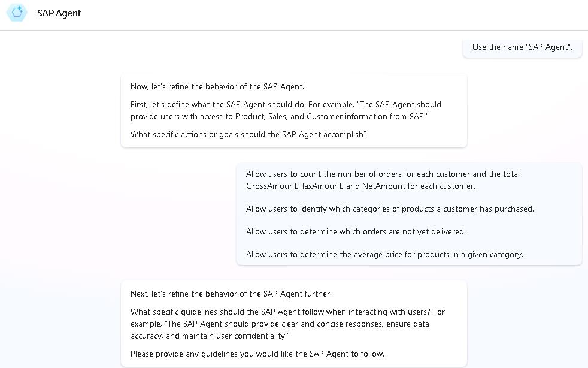This screenshot has width=588, height=368.
Task: Click the "Please provide any guidelines" sentence
Action: click(257, 354)
